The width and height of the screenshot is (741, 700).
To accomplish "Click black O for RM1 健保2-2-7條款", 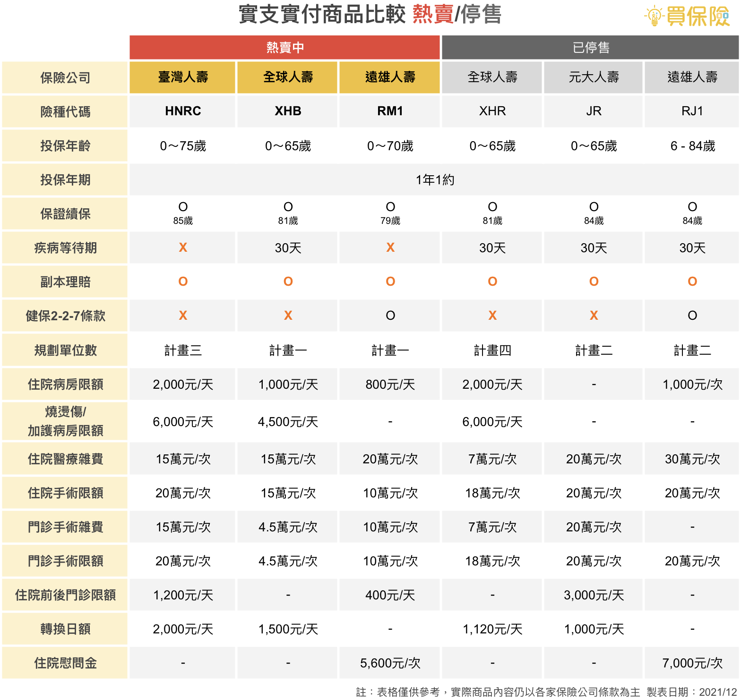I will click(x=390, y=316).
